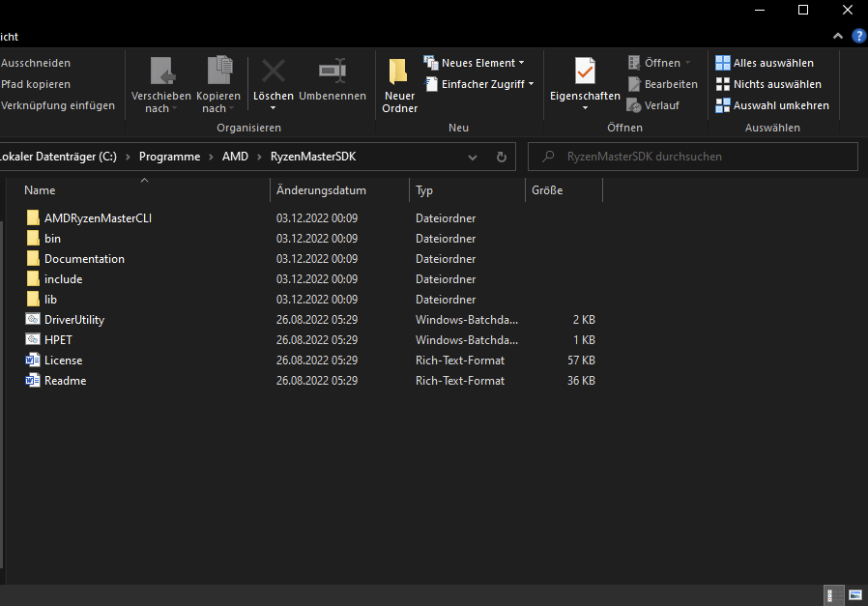Select all items with Alles auswählen
The height and width of the screenshot is (606, 868).
point(765,63)
